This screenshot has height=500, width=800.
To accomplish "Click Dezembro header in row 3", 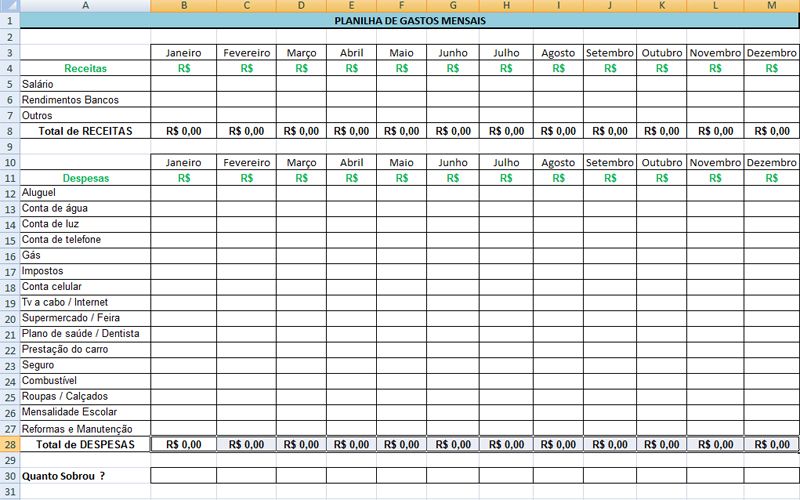I will [771, 53].
